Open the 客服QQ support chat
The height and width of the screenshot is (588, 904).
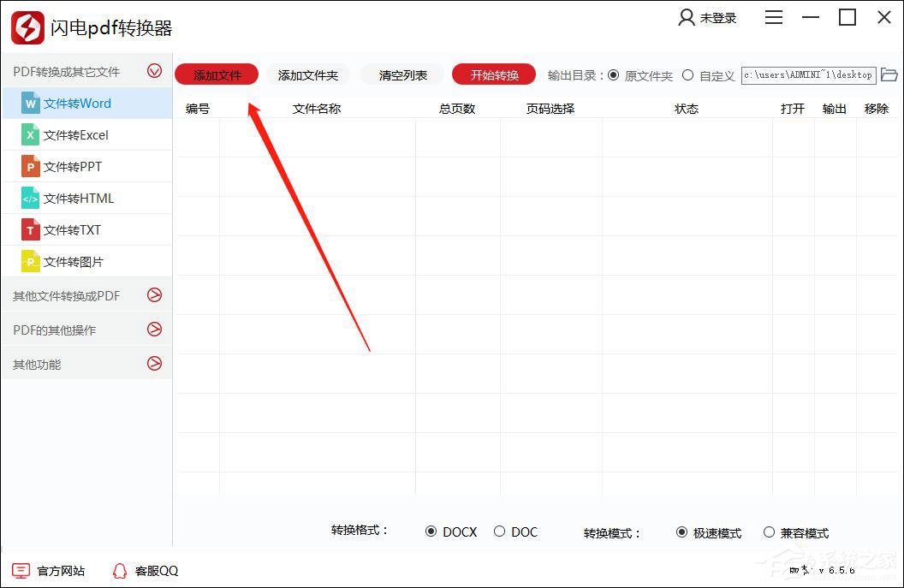[x=144, y=570]
